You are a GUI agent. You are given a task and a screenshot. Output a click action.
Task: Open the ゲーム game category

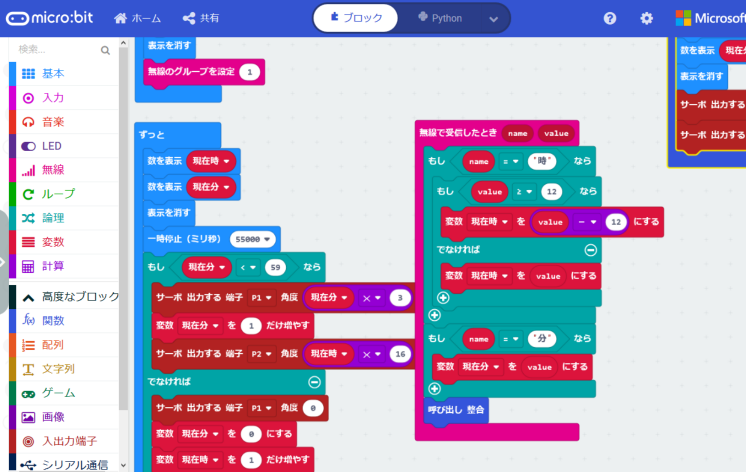tap(58, 393)
